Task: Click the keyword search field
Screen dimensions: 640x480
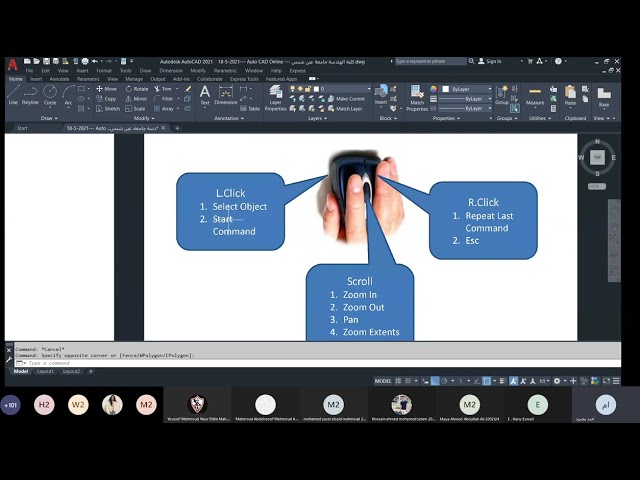Action: point(431,61)
